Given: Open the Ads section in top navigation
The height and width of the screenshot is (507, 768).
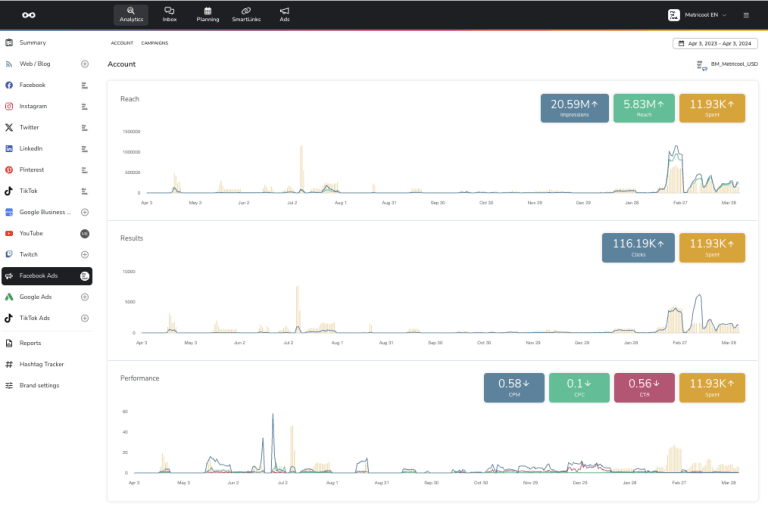Looking at the screenshot, I should pos(285,14).
